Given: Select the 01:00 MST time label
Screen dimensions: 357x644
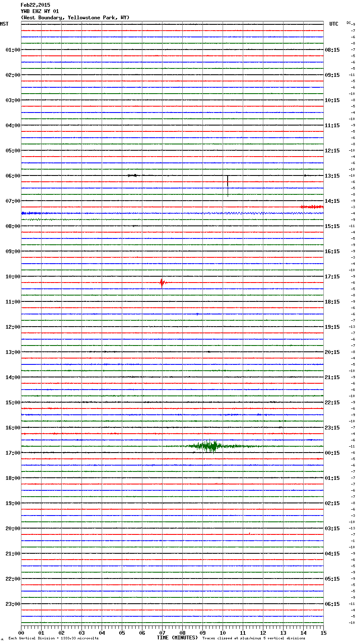Looking at the screenshot, I should 13,50.
